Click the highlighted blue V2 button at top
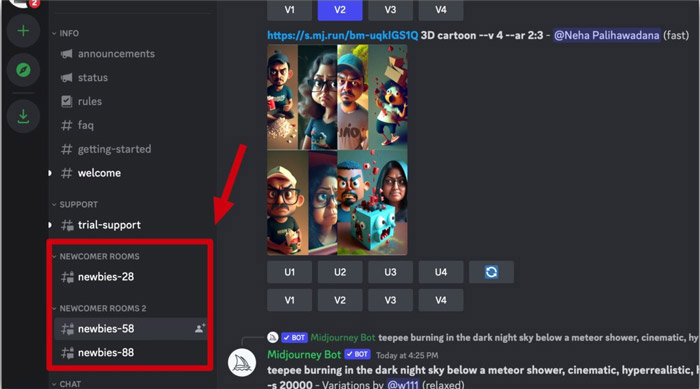Screen dimensions: 700x389 click(340, 10)
